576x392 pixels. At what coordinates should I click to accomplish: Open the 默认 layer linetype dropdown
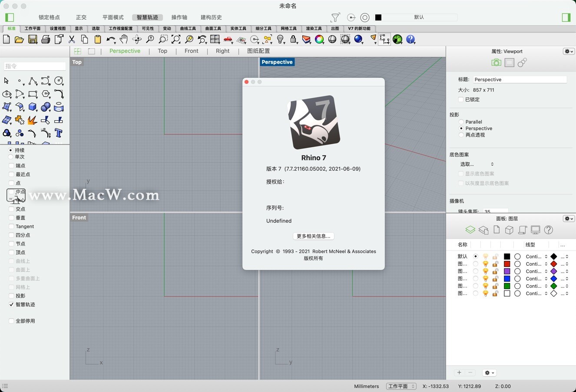(536, 257)
